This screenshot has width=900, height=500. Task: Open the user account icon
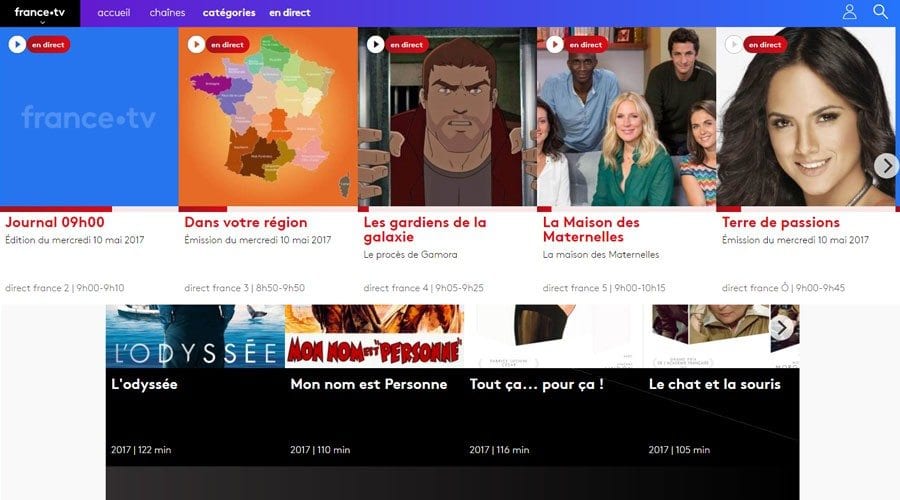coord(849,11)
